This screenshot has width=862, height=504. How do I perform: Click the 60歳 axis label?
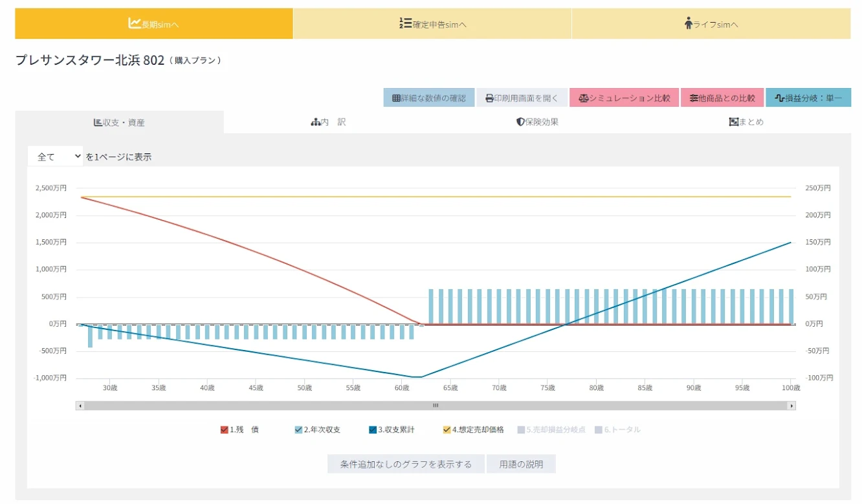click(x=402, y=388)
